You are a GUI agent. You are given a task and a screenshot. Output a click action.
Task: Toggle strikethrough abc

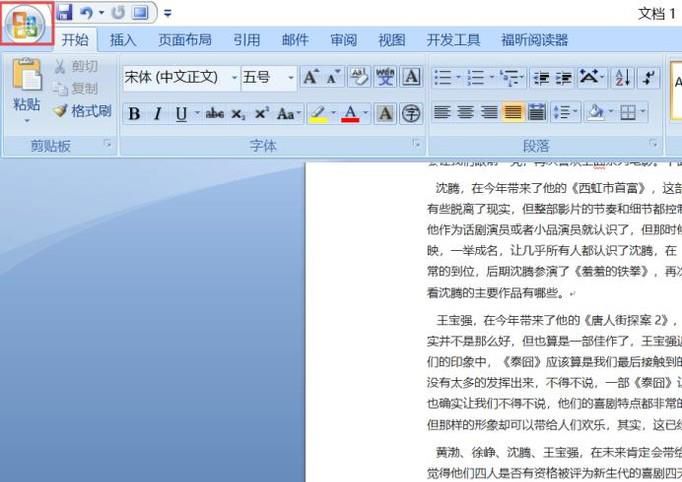pyautogui.click(x=214, y=114)
